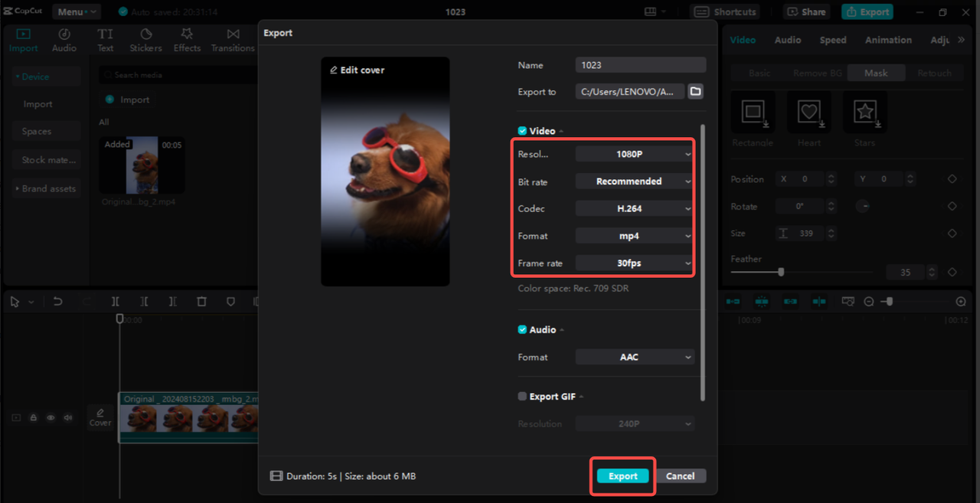Switch to the Retouch sub-tab
The width and height of the screenshot is (980, 503).
pyautogui.click(x=934, y=73)
